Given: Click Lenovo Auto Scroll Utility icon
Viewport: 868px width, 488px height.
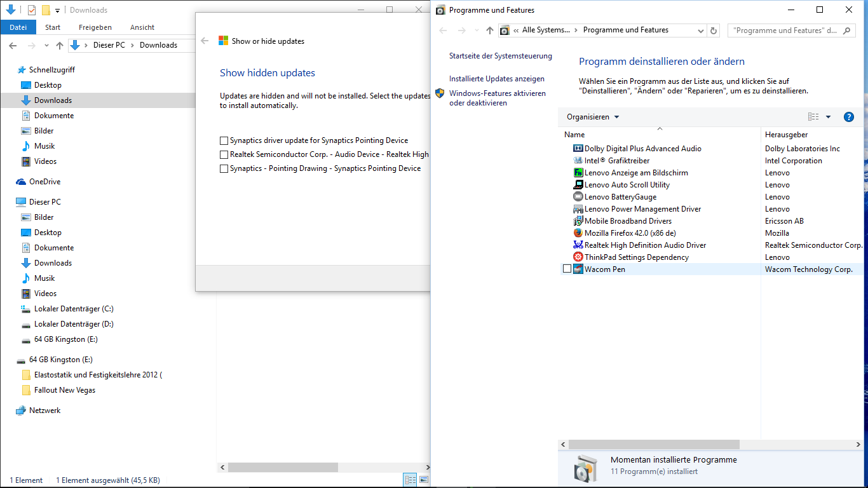Looking at the screenshot, I should click(578, 185).
